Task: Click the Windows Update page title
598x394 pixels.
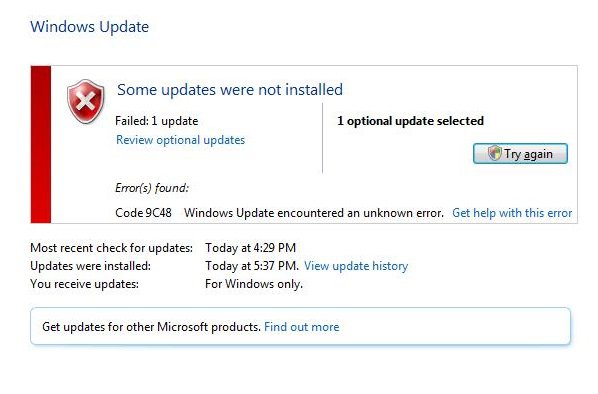Action: [x=90, y=27]
